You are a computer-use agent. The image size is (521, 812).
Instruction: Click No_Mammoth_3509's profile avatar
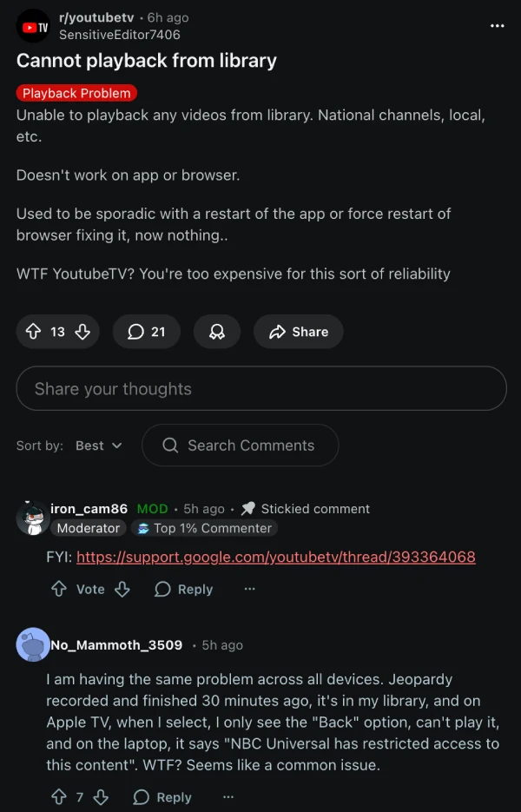pyautogui.click(x=33, y=645)
